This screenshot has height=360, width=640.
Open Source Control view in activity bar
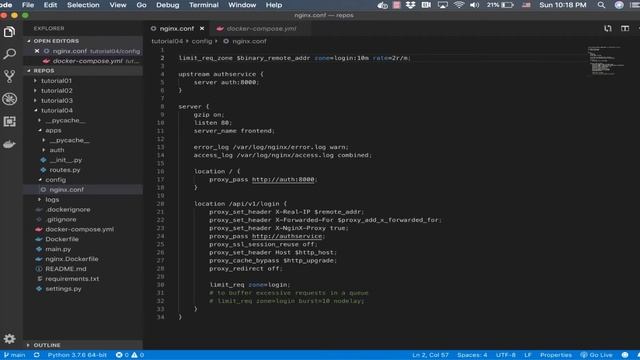click(x=9, y=76)
